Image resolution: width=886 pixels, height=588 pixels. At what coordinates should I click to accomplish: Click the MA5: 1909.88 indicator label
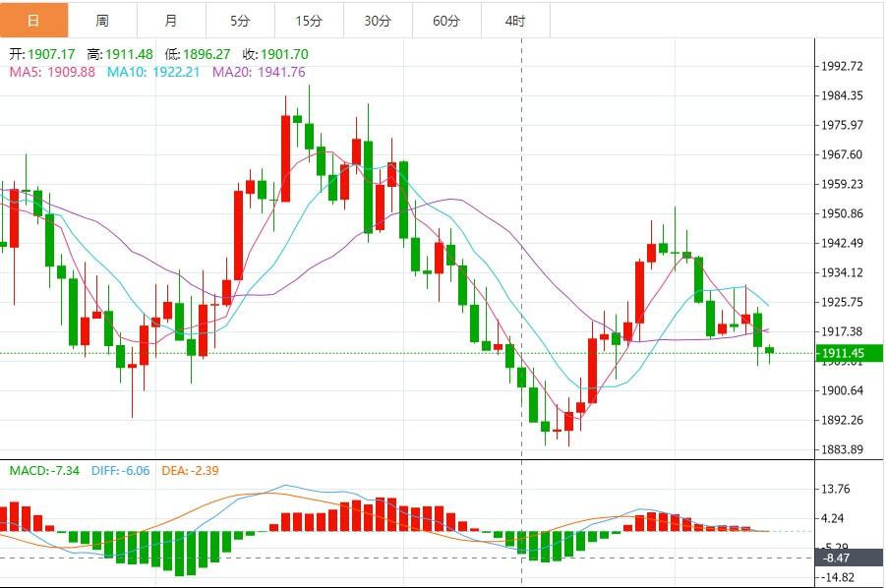point(52,72)
